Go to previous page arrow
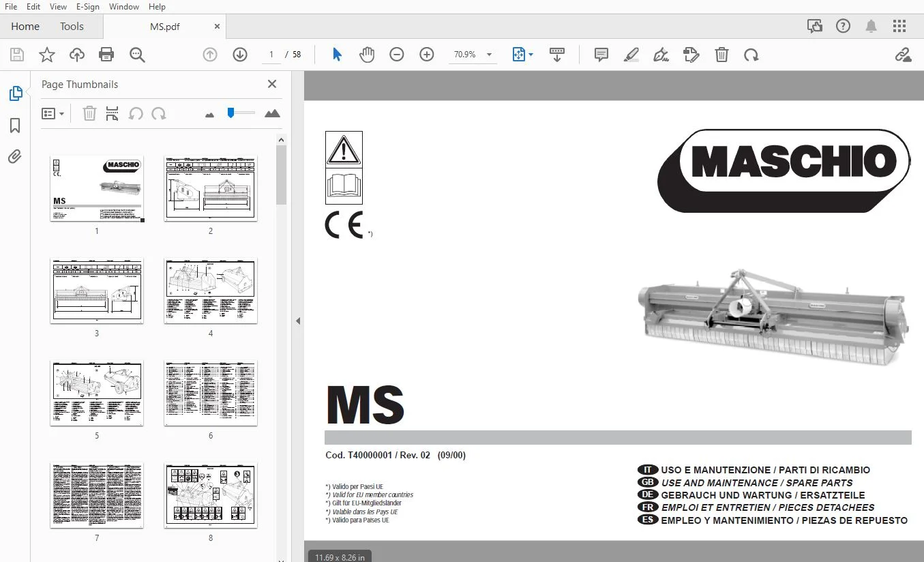 coord(210,55)
